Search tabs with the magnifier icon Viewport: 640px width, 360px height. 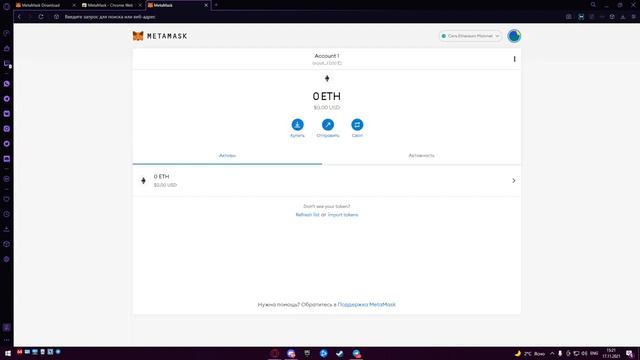pos(593,5)
